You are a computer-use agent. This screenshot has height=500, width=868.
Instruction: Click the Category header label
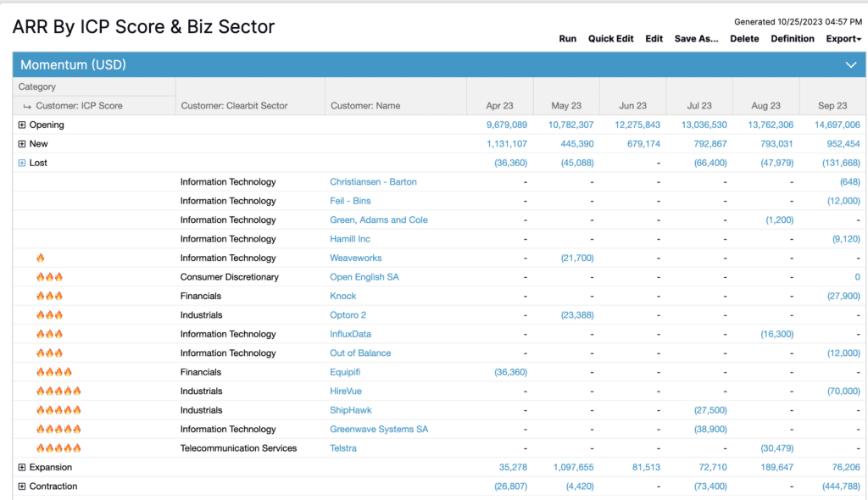[37, 87]
